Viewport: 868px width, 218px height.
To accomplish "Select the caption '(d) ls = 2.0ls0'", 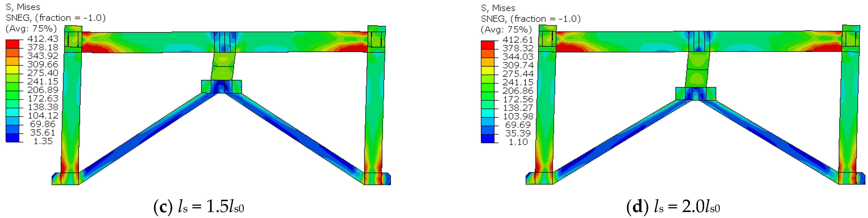I will pos(673,207).
